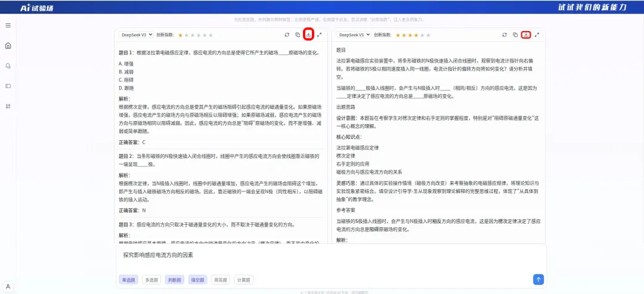644x294 pixels.
Task: Enable the 简答题 question type
Action: [x=221, y=280]
